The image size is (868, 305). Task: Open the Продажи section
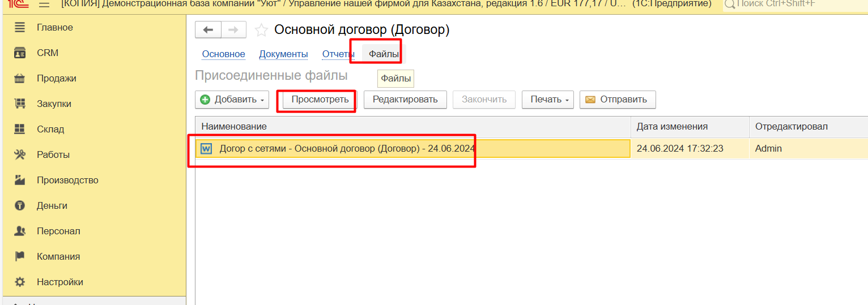click(x=57, y=79)
